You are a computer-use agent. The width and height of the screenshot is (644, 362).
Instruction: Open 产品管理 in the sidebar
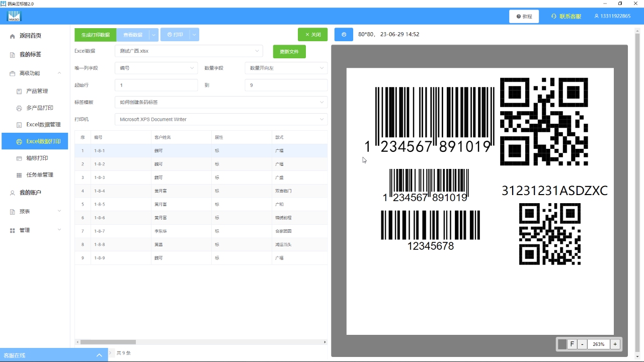[x=37, y=92]
